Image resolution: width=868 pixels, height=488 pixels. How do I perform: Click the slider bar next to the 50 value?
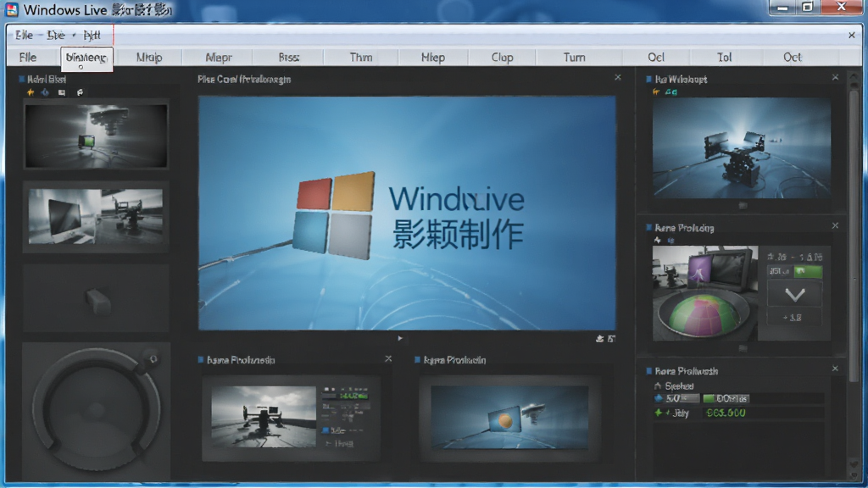tap(688, 398)
